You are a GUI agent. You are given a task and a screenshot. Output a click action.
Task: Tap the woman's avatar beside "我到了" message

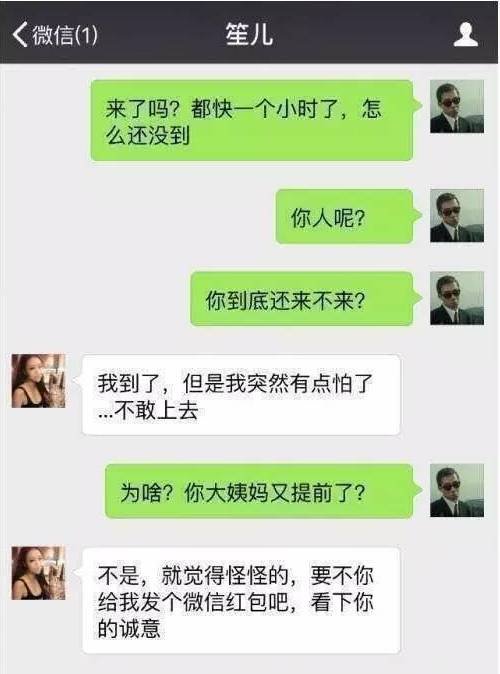[38, 381]
